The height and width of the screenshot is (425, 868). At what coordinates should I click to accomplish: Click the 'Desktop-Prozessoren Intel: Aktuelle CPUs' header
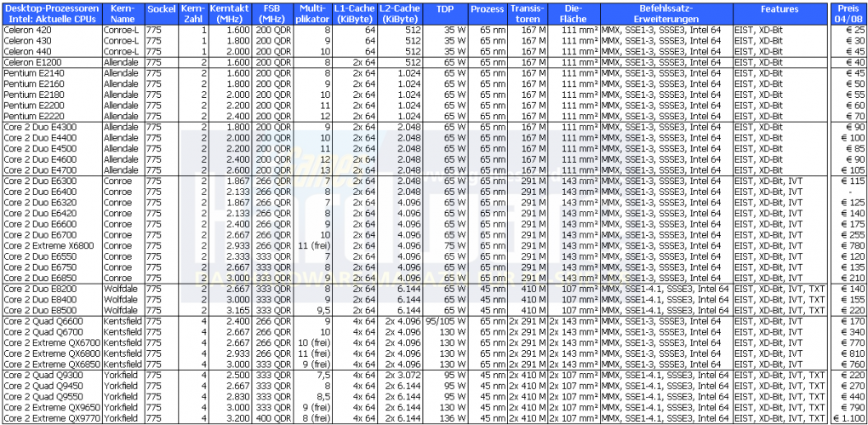coord(53,14)
